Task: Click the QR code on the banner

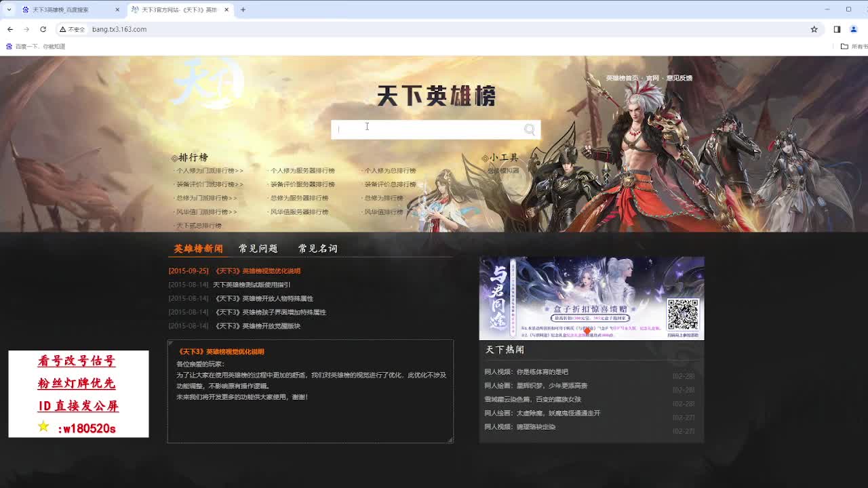Action: coord(682,314)
